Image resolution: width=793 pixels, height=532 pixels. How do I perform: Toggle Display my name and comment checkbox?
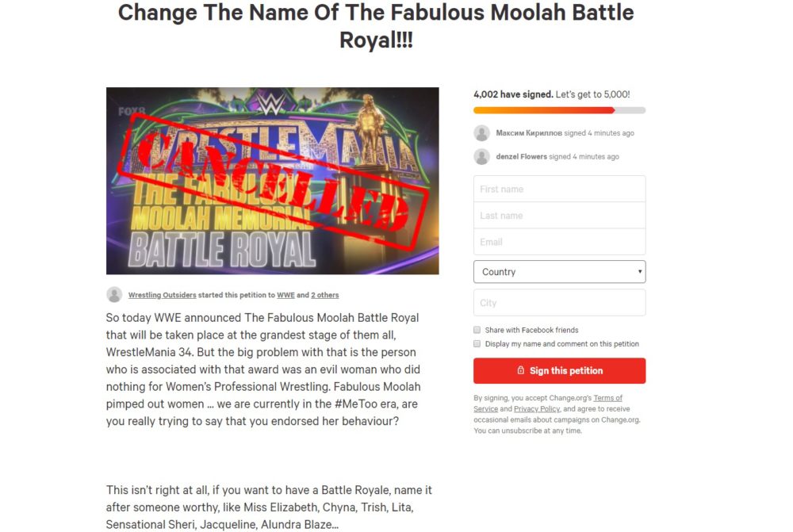coord(477,344)
